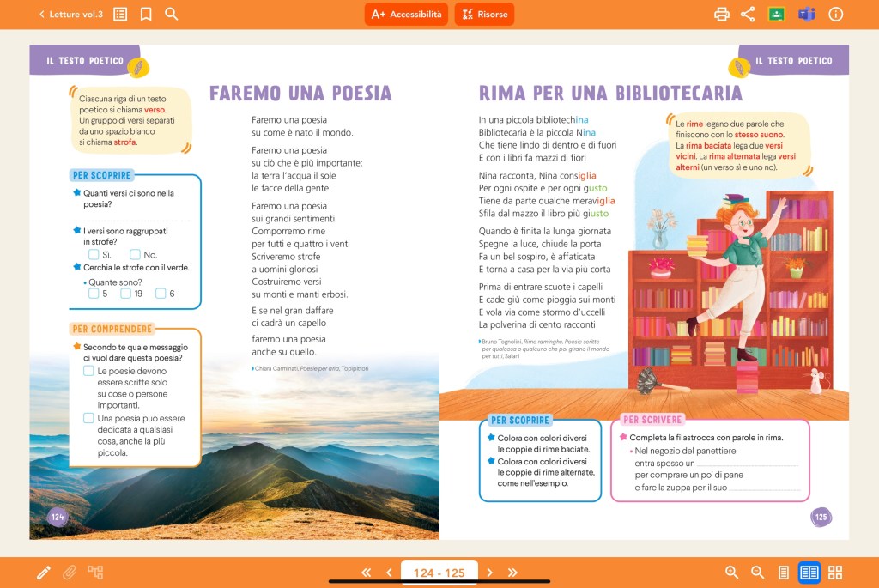Jump to the last page arrows
The image size is (879, 588).
tap(513, 573)
